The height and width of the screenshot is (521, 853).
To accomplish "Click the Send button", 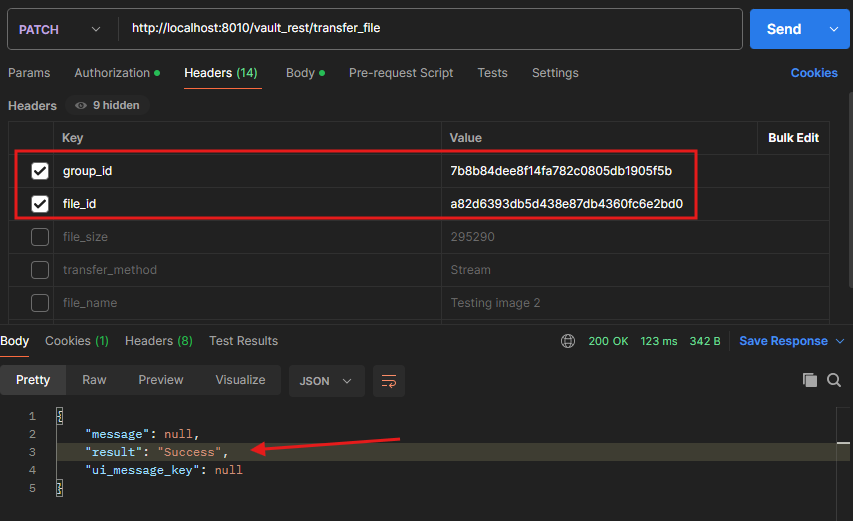I will [x=783, y=29].
